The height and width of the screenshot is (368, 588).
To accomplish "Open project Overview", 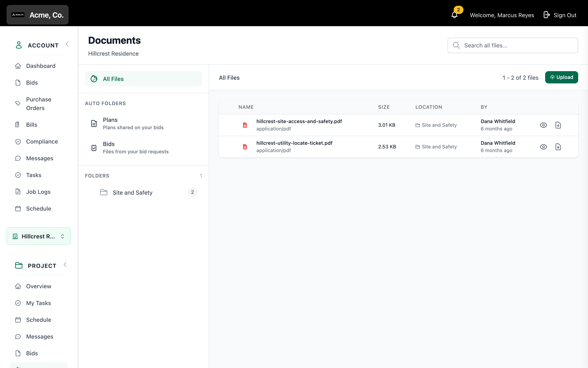I will tap(39, 286).
